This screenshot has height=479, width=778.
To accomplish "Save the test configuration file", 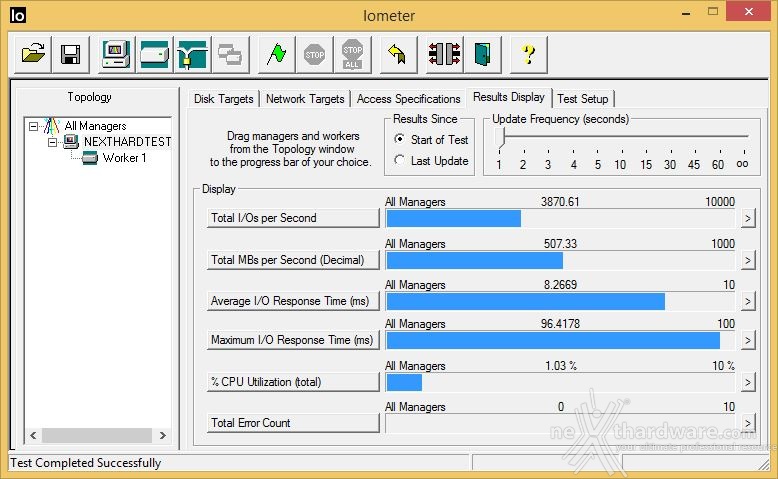I will point(70,54).
